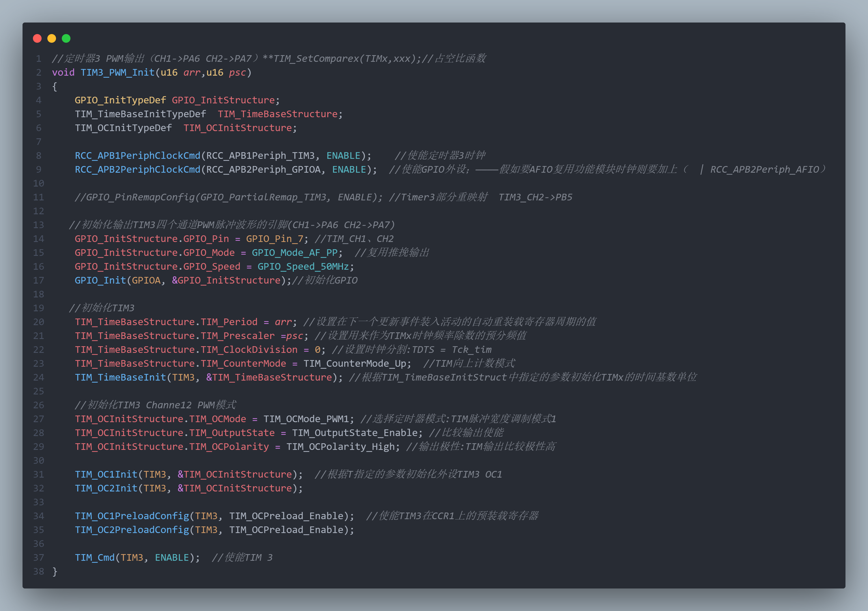This screenshot has height=611, width=868.
Task: Click function name TIM3_PWM_Init
Action: coord(118,72)
